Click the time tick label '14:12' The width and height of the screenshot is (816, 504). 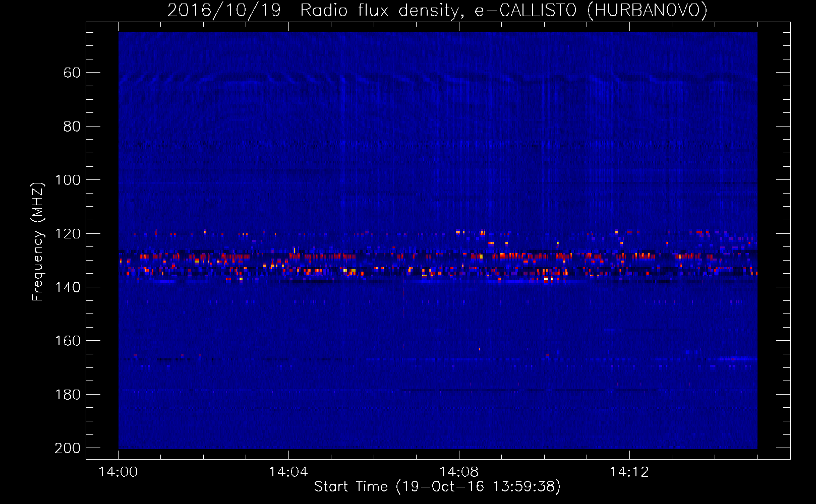pyautogui.click(x=629, y=472)
